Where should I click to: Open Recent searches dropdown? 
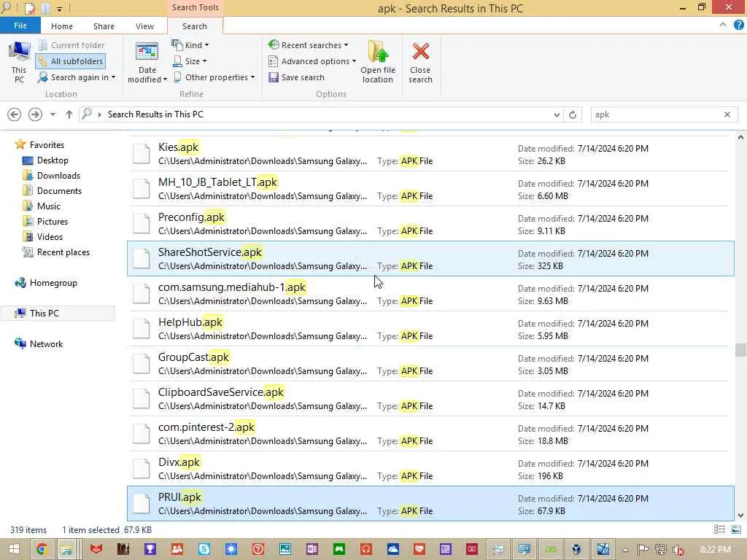point(308,45)
